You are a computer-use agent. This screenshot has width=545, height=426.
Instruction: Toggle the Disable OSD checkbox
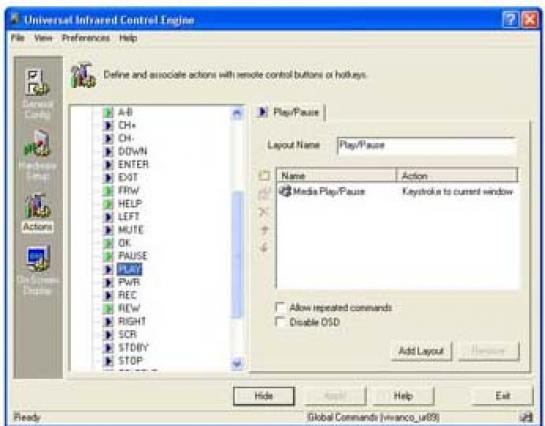pos(280,322)
